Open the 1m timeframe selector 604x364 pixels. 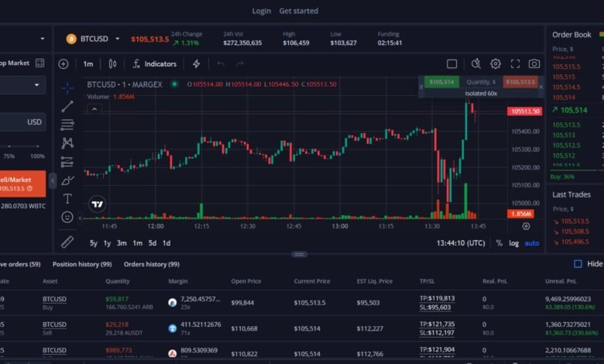point(88,64)
